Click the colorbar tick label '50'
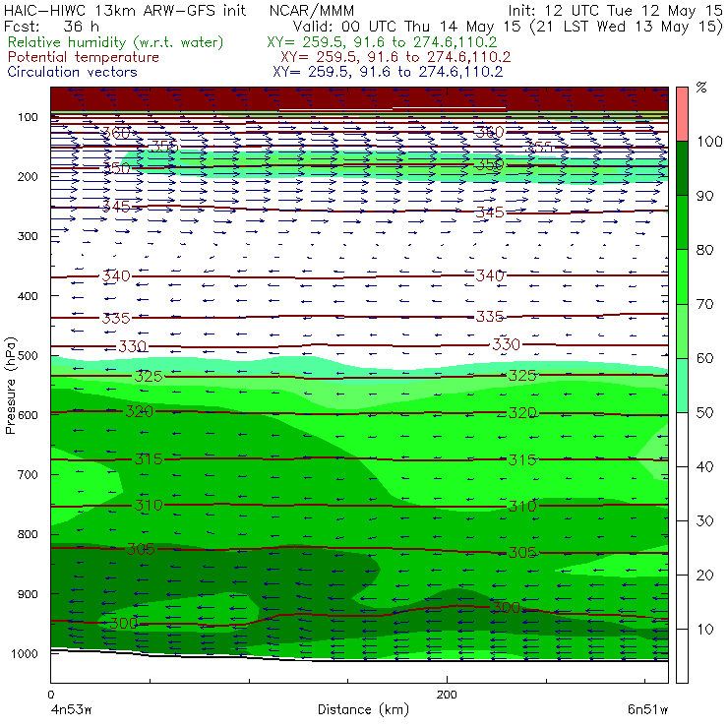This screenshot has width=728, height=728. tap(704, 412)
